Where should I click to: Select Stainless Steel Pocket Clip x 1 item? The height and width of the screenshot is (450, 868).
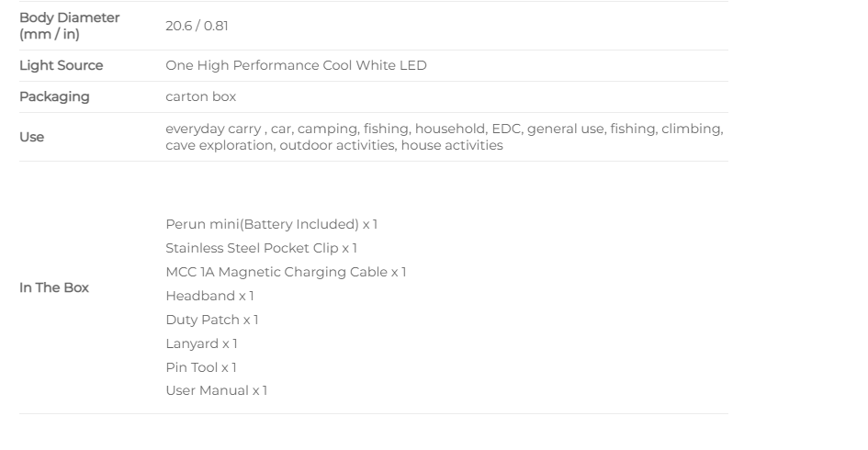(x=261, y=248)
